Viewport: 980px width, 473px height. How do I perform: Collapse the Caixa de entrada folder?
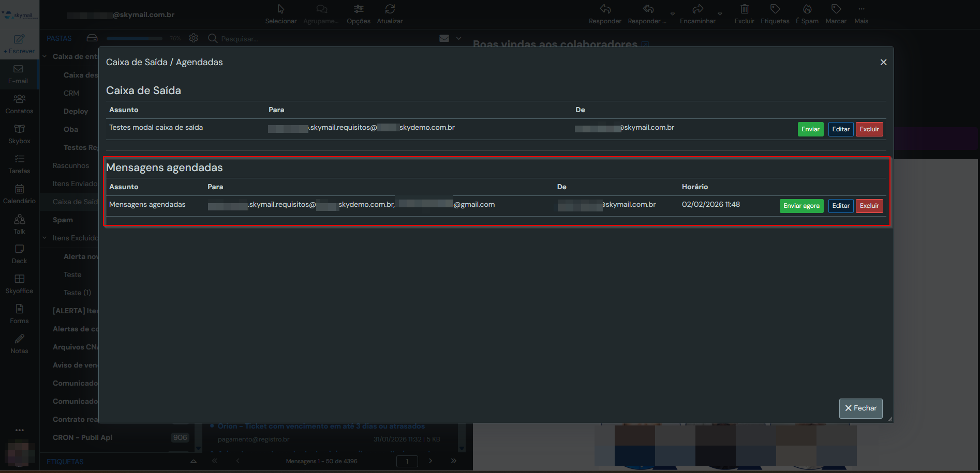pyautogui.click(x=44, y=56)
